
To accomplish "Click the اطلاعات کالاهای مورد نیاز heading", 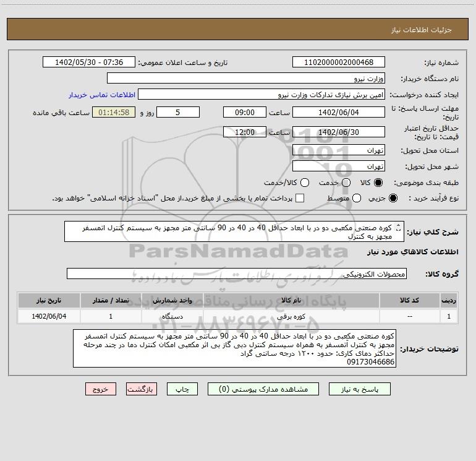I will point(412,252).
